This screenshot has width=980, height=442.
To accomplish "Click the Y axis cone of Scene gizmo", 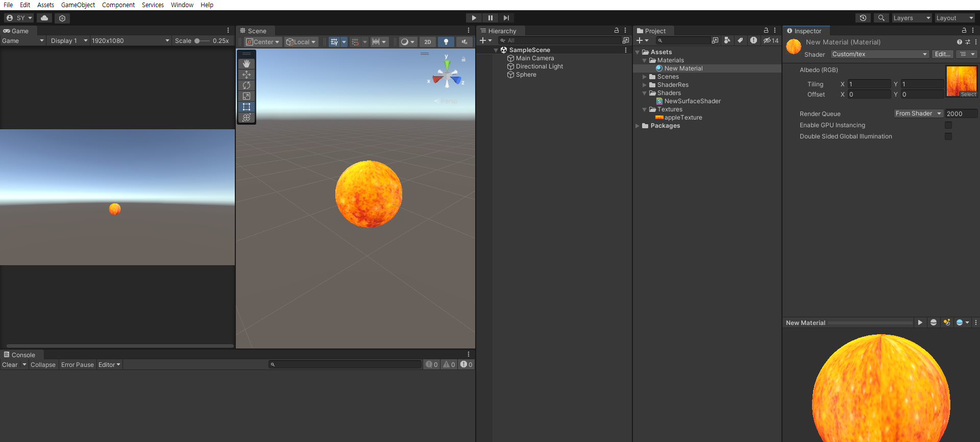I will 447,64.
